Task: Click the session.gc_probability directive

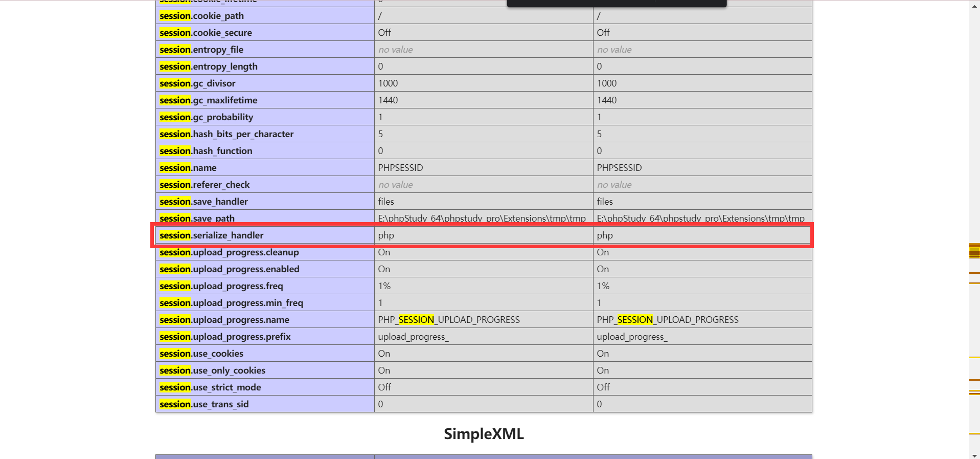Action: pos(207,117)
